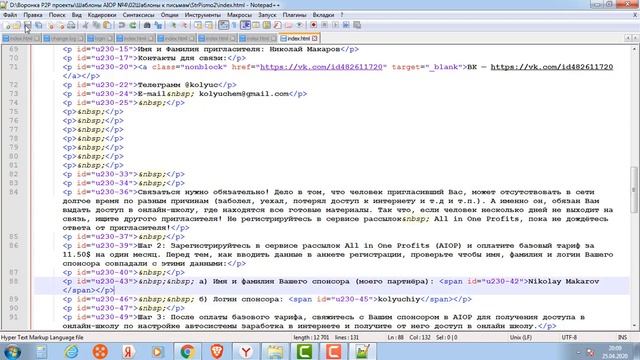
Task: Undo the last edit via toolbar
Action: 121,25
